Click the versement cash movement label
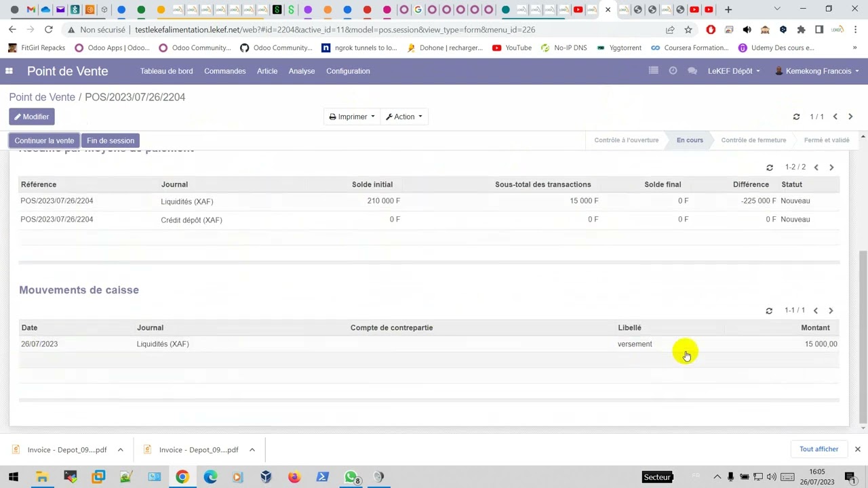This screenshot has width=868, height=488. click(635, 344)
